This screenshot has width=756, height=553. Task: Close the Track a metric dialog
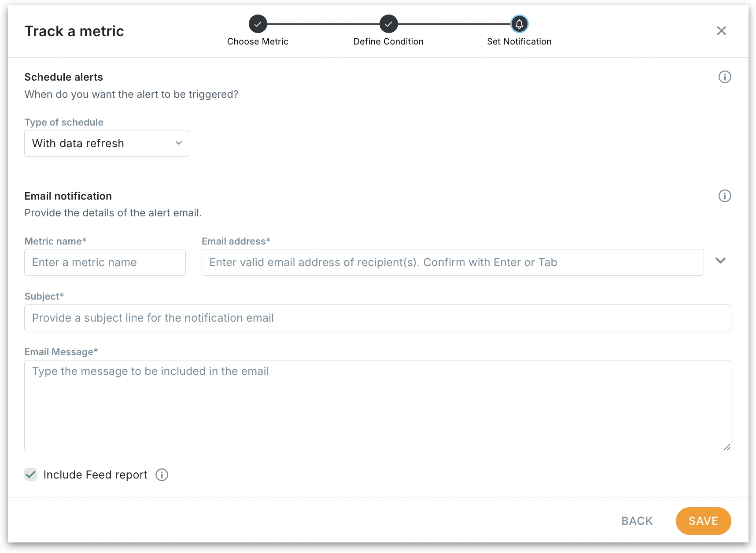pos(721,31)
